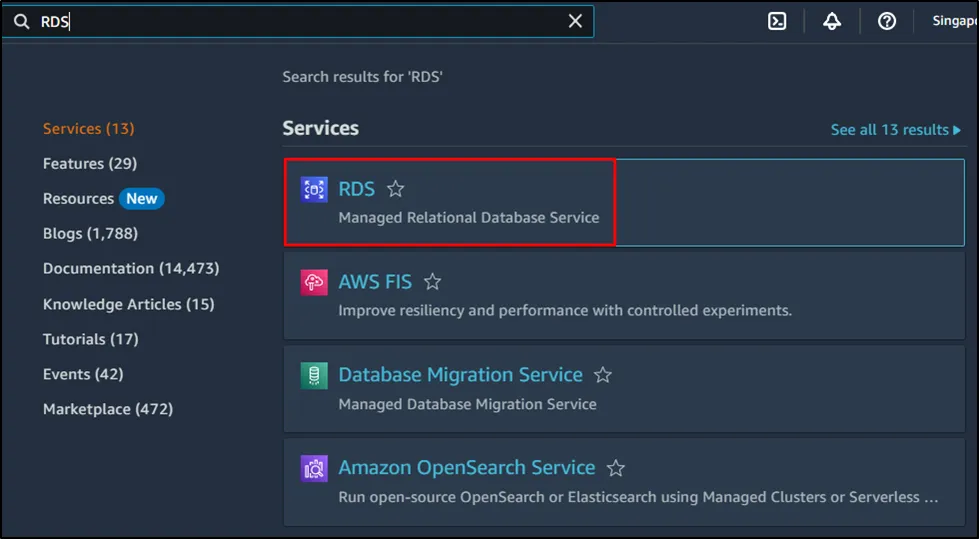Click the Database Migration Service icon

pos(314,375)
